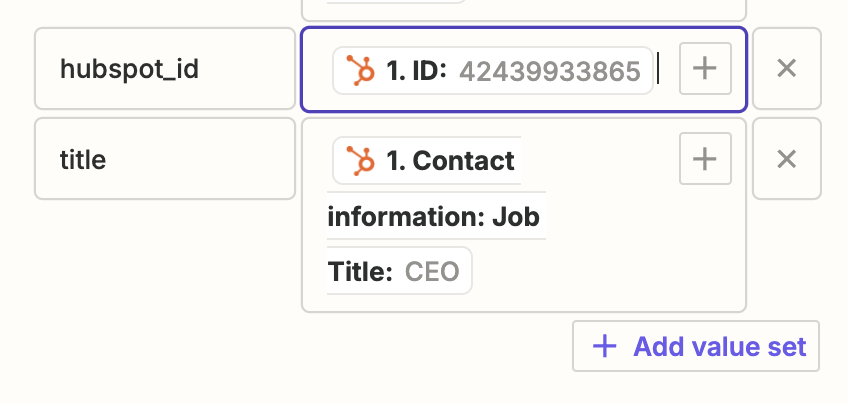The width and height of the screenshot is (848, 404).
Task: Remove the title row with its X
Action: click(x=786, y=159)
